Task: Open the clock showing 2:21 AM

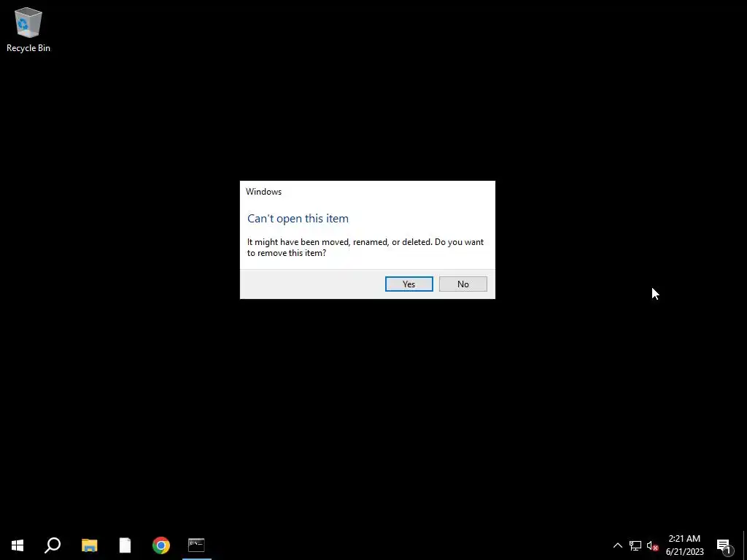Action: coord(684,545)
